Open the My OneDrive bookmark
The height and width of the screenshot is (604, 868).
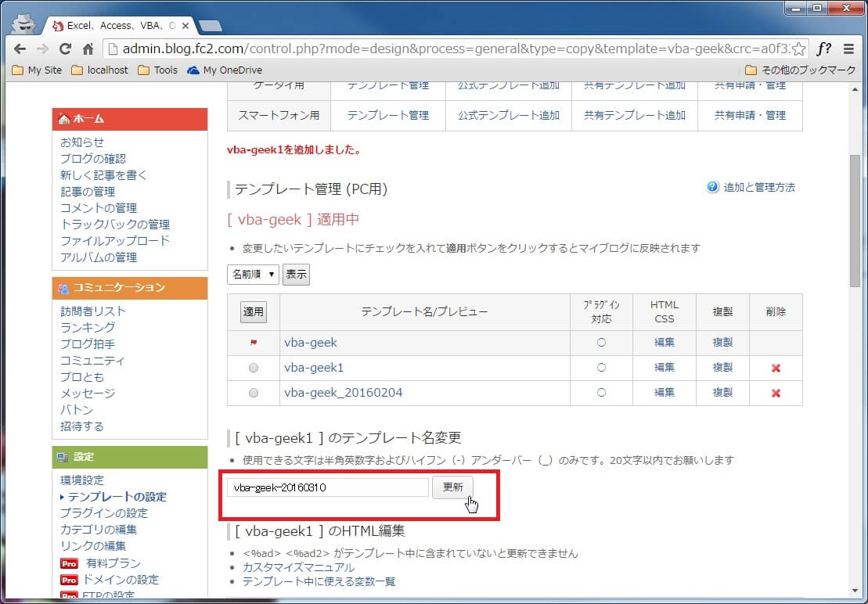[225, 70]
